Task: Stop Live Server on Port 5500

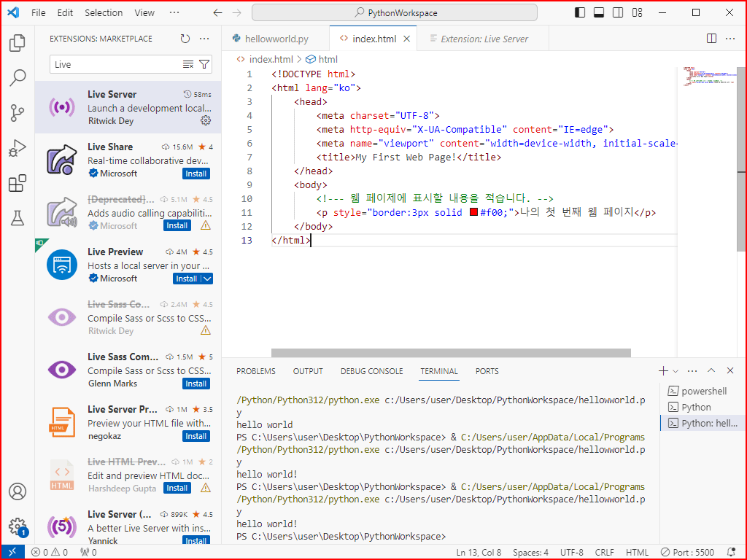Action: (x=687, y=552)
